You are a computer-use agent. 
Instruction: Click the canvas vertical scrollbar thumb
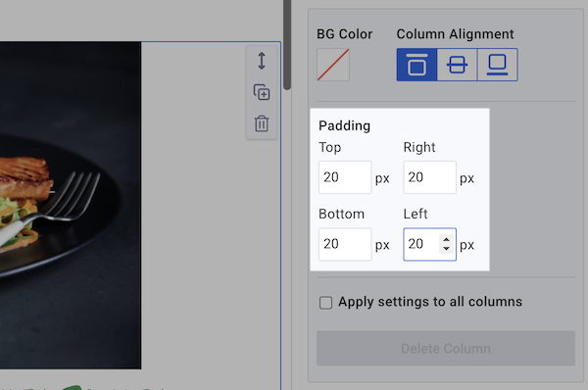(287, 44)
